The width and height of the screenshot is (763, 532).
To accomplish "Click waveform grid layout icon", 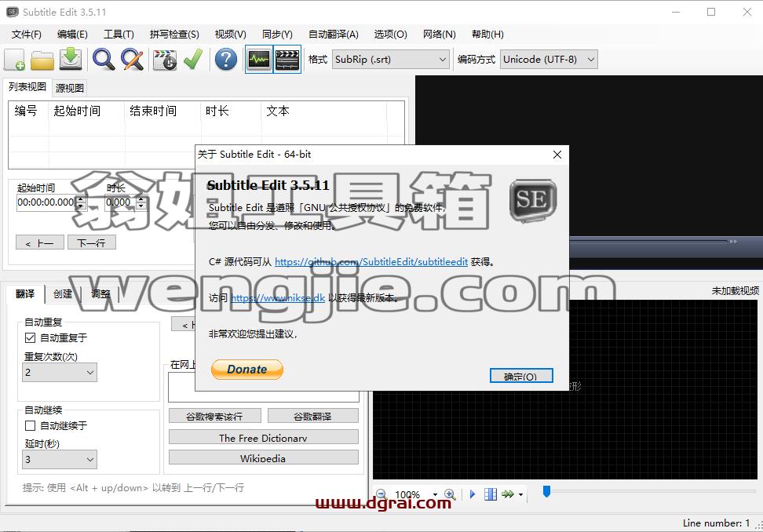I will coord(491,494).
